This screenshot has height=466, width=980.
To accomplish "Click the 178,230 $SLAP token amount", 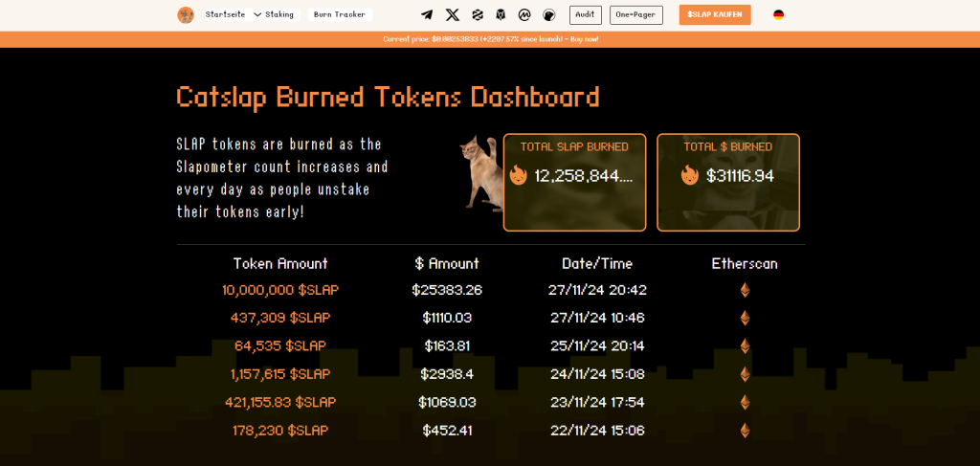I will [x=280, y=431].
